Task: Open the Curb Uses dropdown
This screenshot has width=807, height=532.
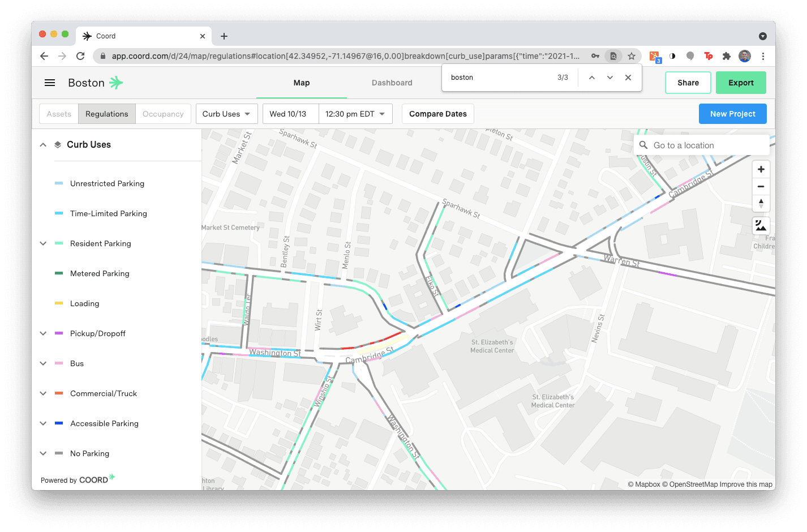Action: [x=226, y=114]
